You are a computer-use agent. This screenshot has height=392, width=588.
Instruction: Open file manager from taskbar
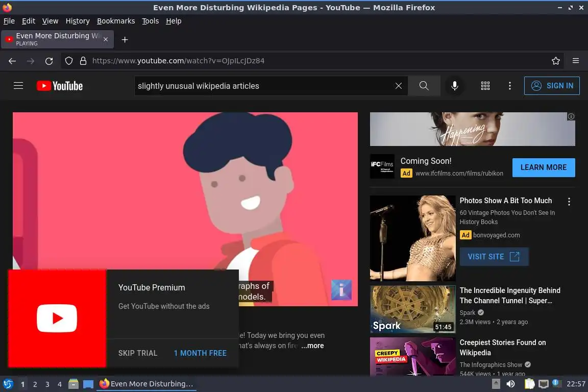click(x=73, y=384)
